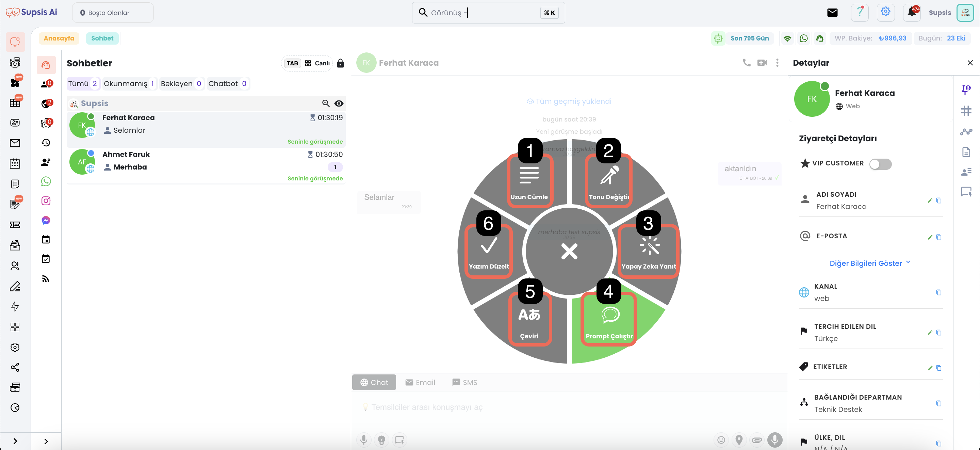The height and width of the screenshot is (450, 980).
Task: Click the Bugün 23 Eki date indicator
Action: tap(942, 38)
